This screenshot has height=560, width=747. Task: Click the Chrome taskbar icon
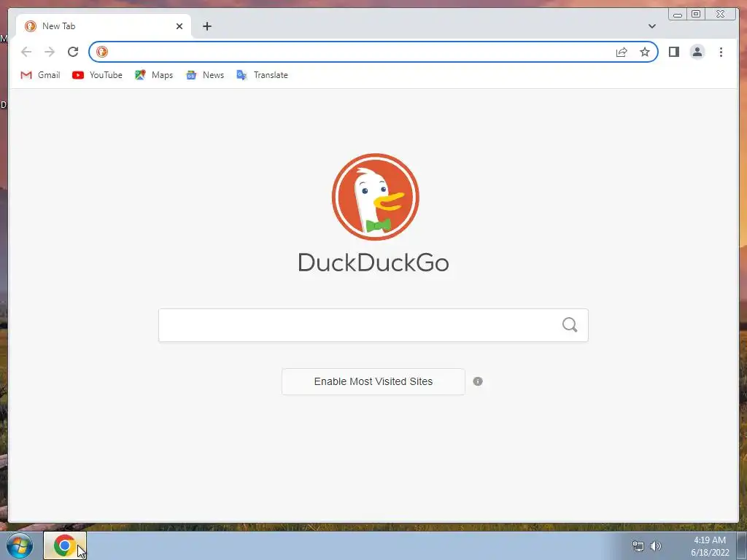point(65,545)
